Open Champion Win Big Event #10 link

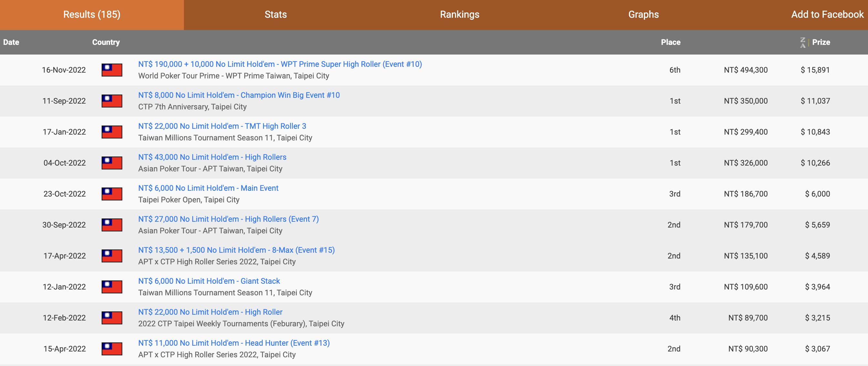tap(238, 95)
